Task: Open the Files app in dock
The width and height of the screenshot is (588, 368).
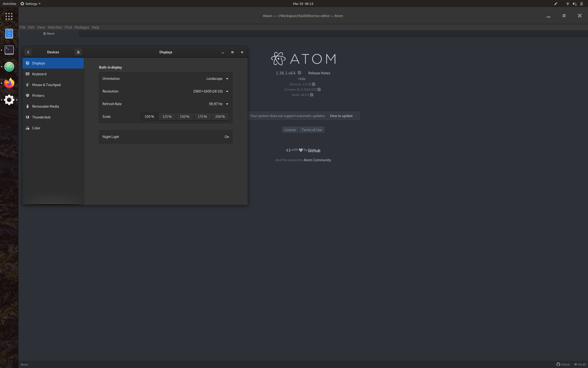Action: click(x=9, y=34)
